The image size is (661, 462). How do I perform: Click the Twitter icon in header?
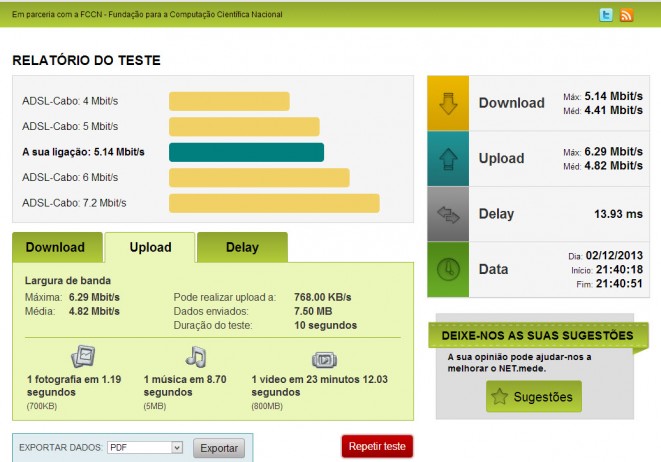(x=606, y=15)
